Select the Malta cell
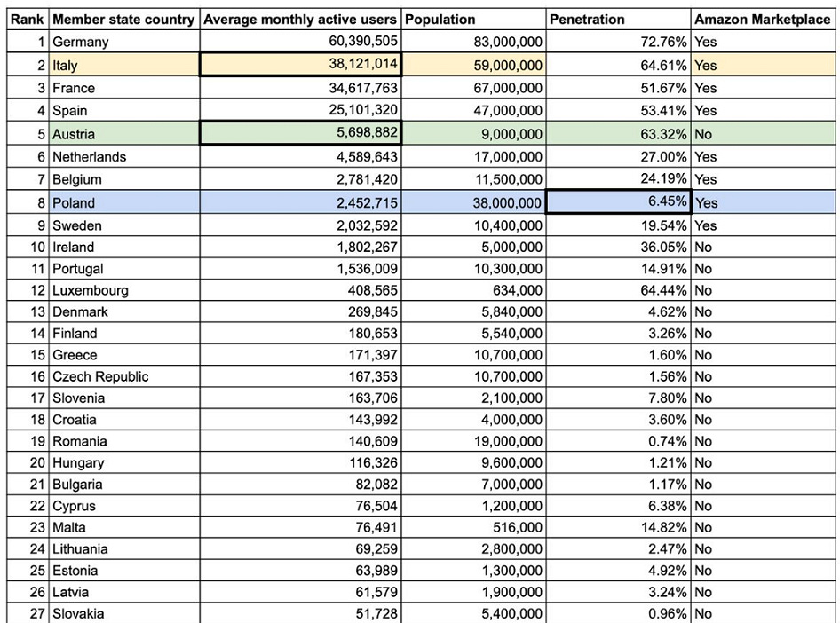 (x=124, y=526)
